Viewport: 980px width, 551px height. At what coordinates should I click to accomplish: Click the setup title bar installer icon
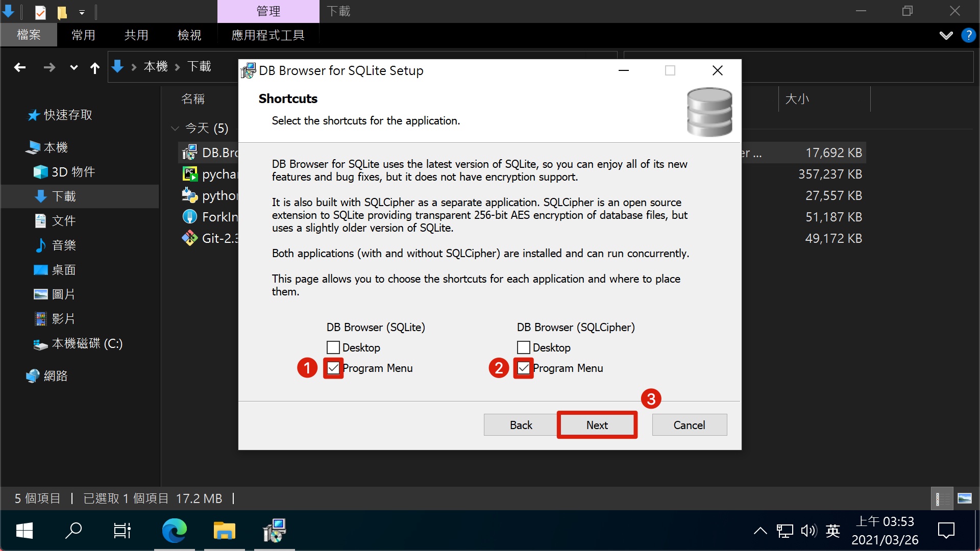[249, 70]
